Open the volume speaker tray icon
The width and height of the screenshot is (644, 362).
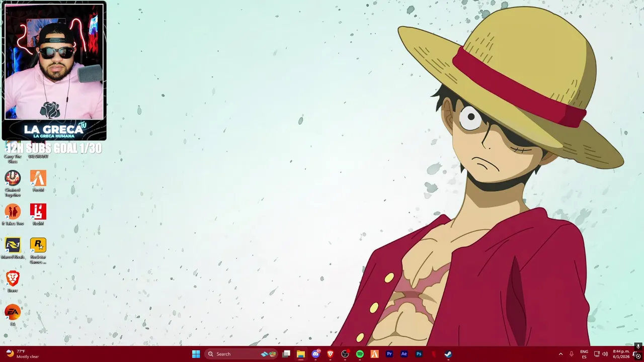tap(605, 354)
